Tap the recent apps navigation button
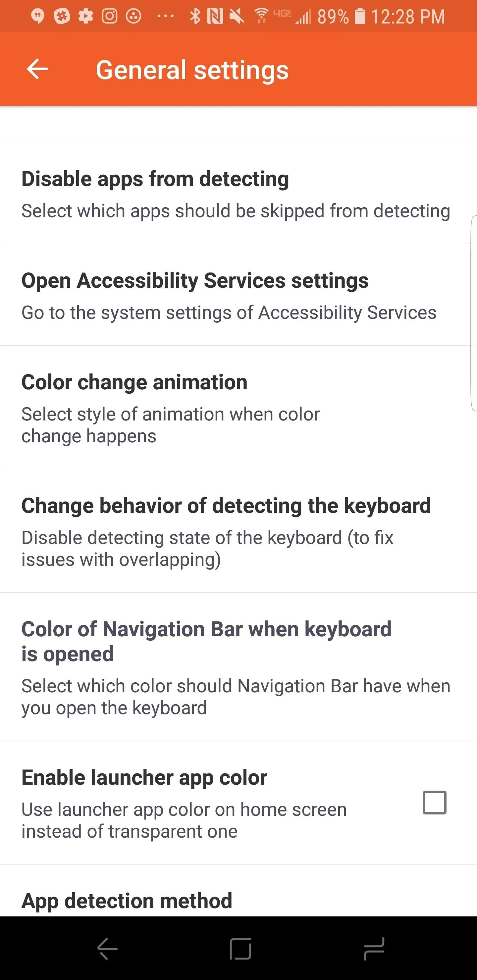The height and width of the screenshot is (980, 477). click(x=374, y=949)
